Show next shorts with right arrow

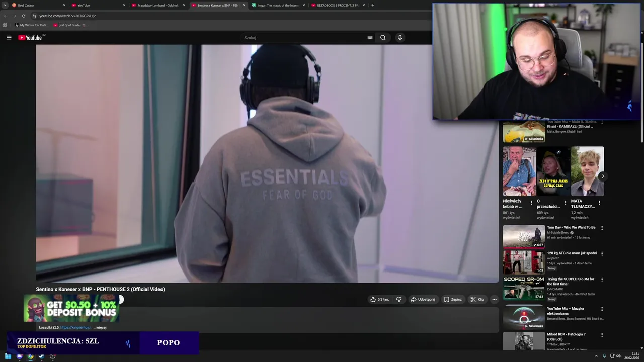[x=602, y=176]
